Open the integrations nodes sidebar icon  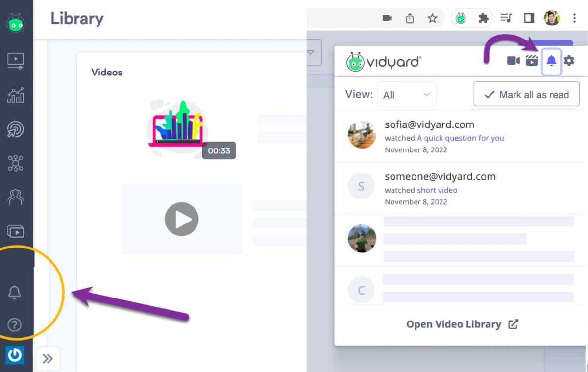(x=16, y=163)
